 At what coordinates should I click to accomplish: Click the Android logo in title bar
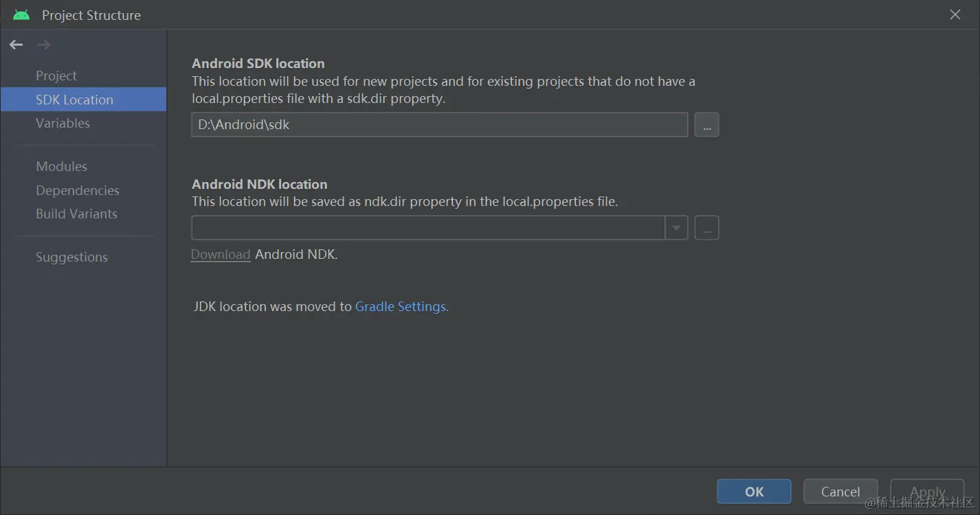click(21, 14)
